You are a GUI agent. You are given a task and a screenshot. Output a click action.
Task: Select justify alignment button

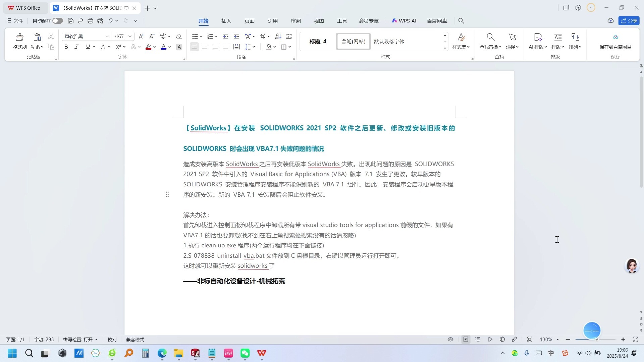[x=226, y=47]
